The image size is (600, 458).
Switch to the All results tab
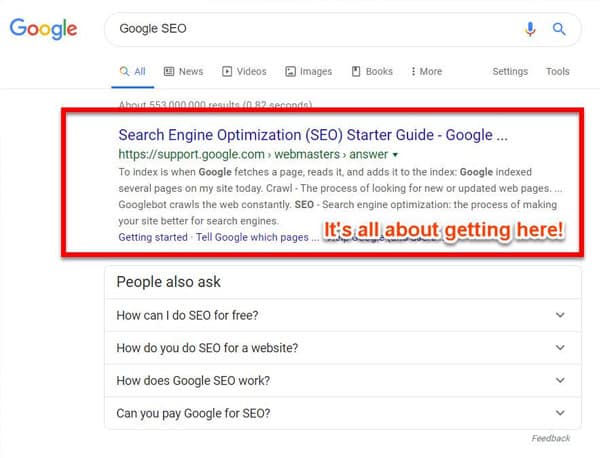coord(132,72)
